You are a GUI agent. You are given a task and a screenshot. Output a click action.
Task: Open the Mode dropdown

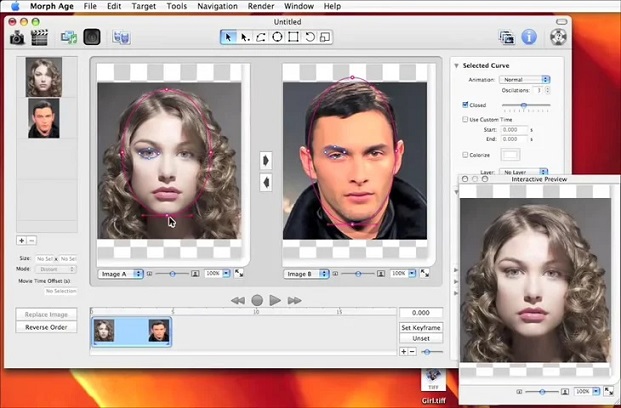[56, 269]
